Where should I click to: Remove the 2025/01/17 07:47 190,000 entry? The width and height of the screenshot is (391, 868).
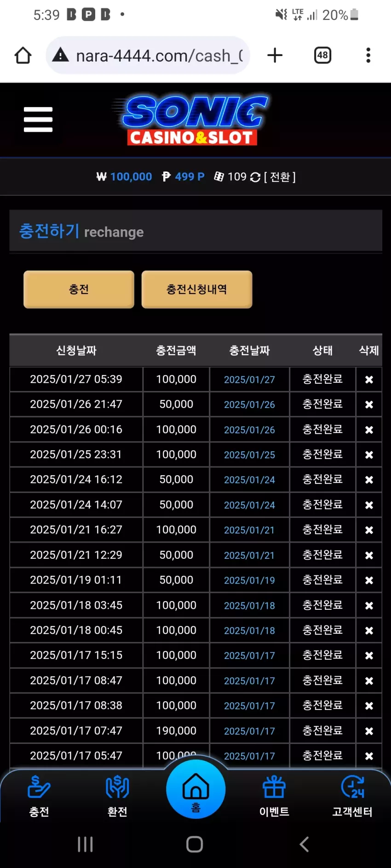[369, 731]
